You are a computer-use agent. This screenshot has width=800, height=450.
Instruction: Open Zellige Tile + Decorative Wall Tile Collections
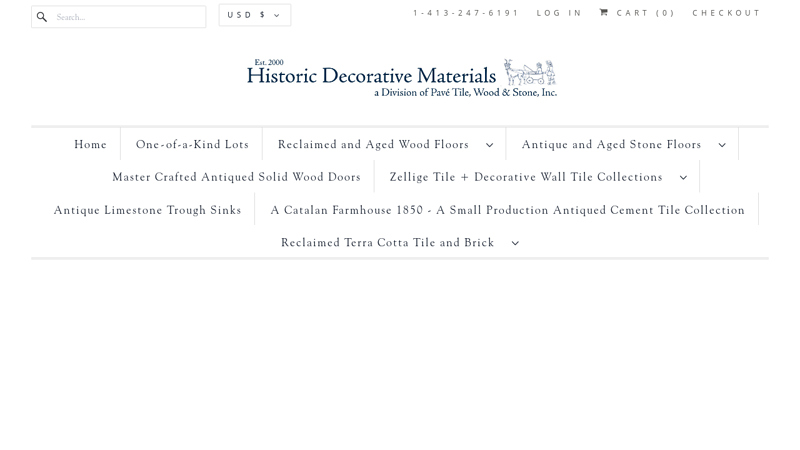pos(526,177)
